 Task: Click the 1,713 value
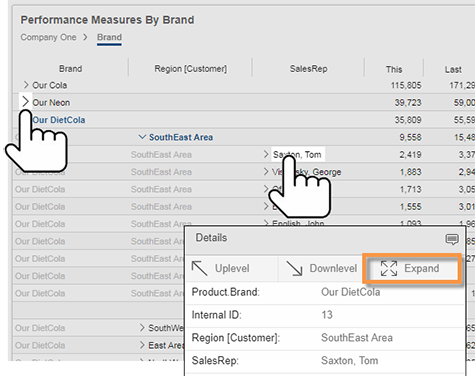pos(410,189)
